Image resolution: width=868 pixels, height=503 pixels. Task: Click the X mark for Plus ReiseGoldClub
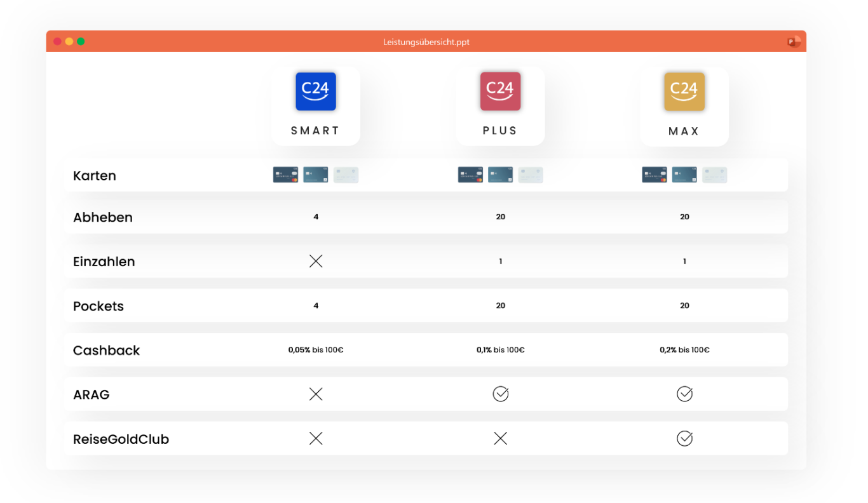pos(501,439)
